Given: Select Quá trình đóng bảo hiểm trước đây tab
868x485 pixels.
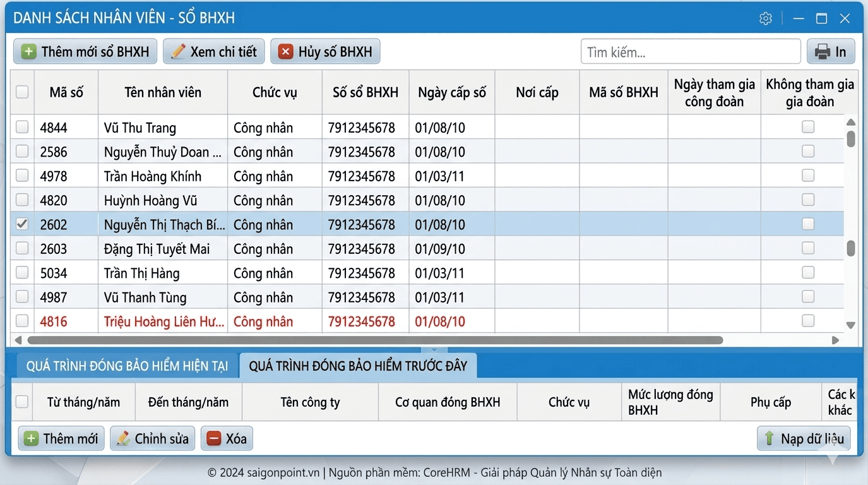Looking at the screenshot, I should click(x=358, y=366).
